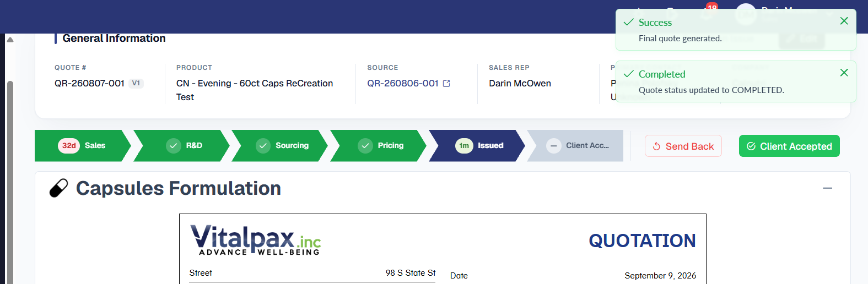Image resolution: width=868 pixels, height=284 pixels.
Task: Select the Pricing stage step
Action: pyautogui.click(x=379, y=146)
